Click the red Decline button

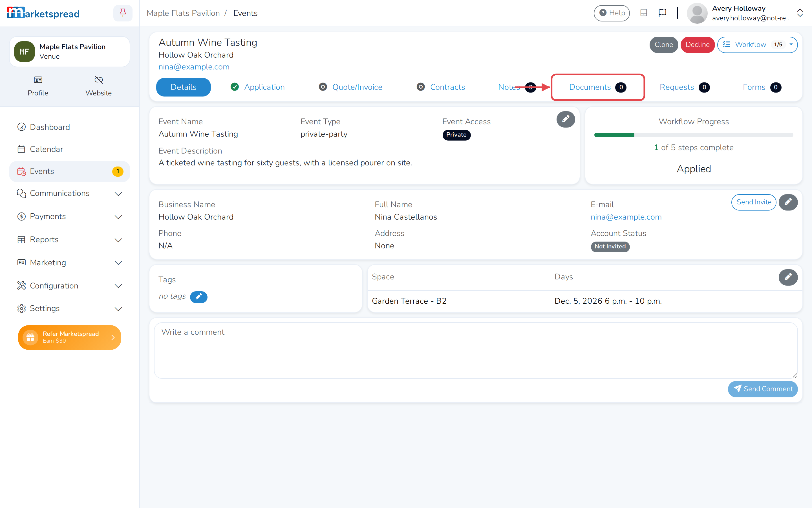click(x=697, y=45)
